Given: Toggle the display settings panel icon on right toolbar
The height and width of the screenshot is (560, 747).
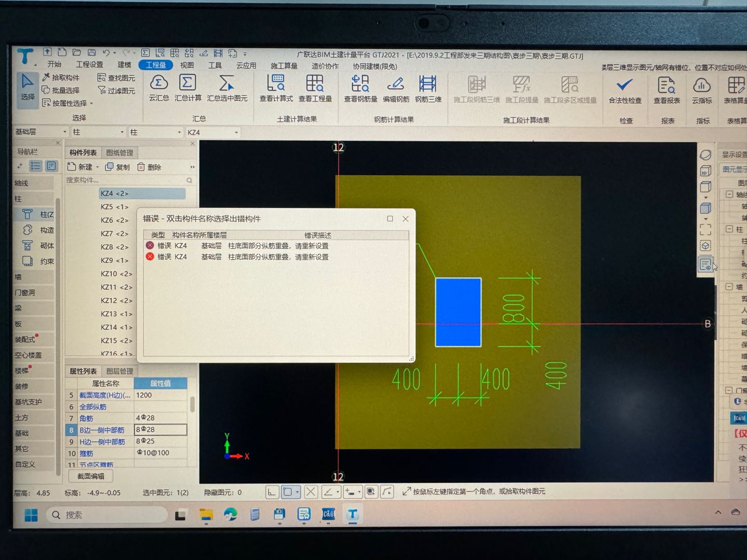Looking at the screenshot, I should [706, 264].
